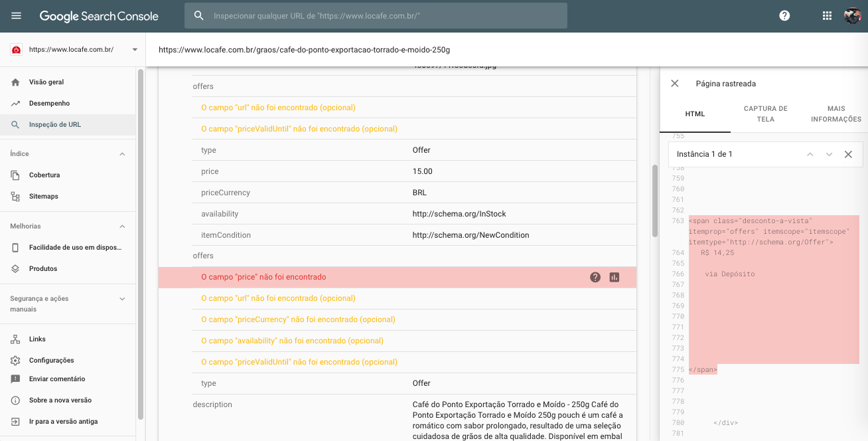This screenshot has height=441, width=868.
Task: Close the Página rastreada panel
Action: (x=675, y=84)
